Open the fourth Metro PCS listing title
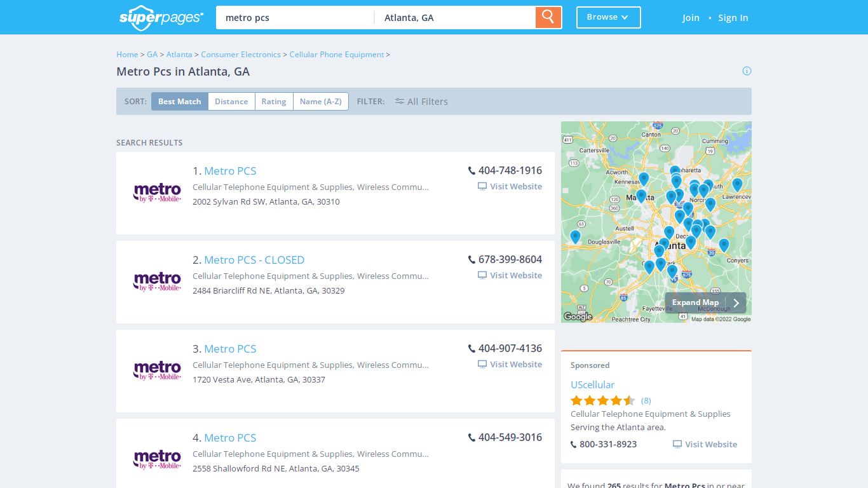Image resolution: width=868 pixels, height=488 pixels. 230,438
